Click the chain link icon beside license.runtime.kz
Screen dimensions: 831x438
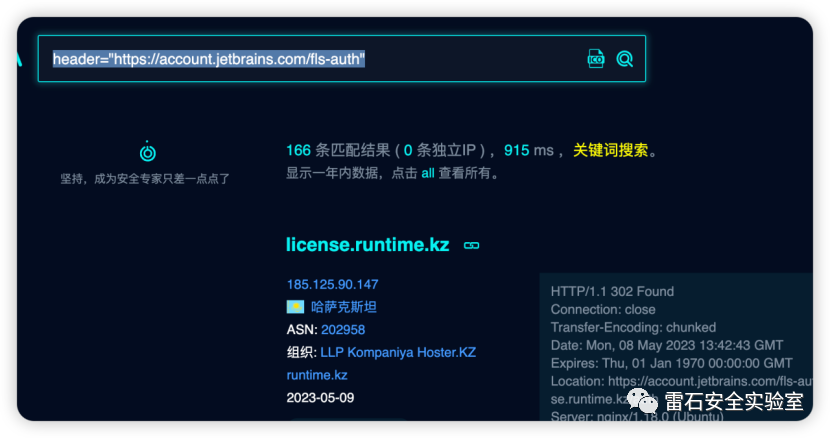472,246
